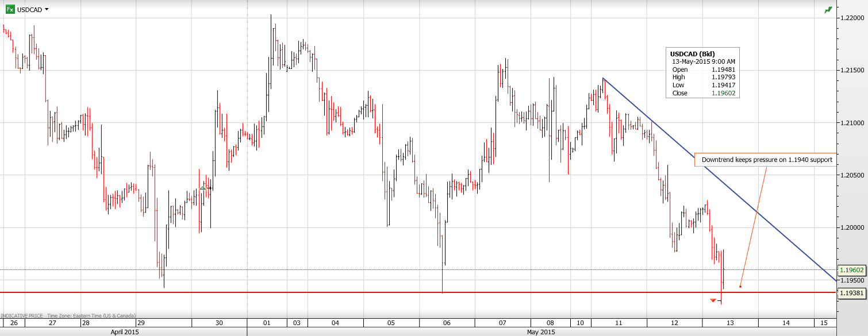Click day '30' on the date axis
The width and height of the screenshot is (868, 336).
pos(219,323)
